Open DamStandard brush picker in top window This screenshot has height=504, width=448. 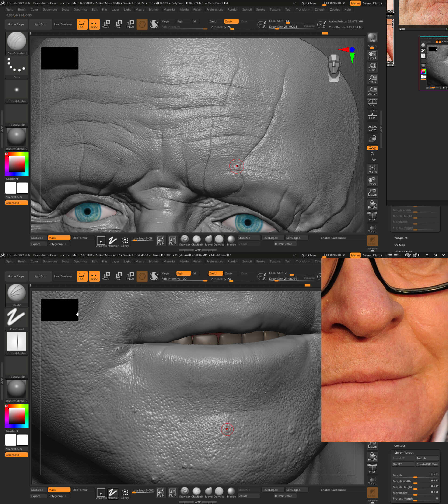tap(17, 43)
